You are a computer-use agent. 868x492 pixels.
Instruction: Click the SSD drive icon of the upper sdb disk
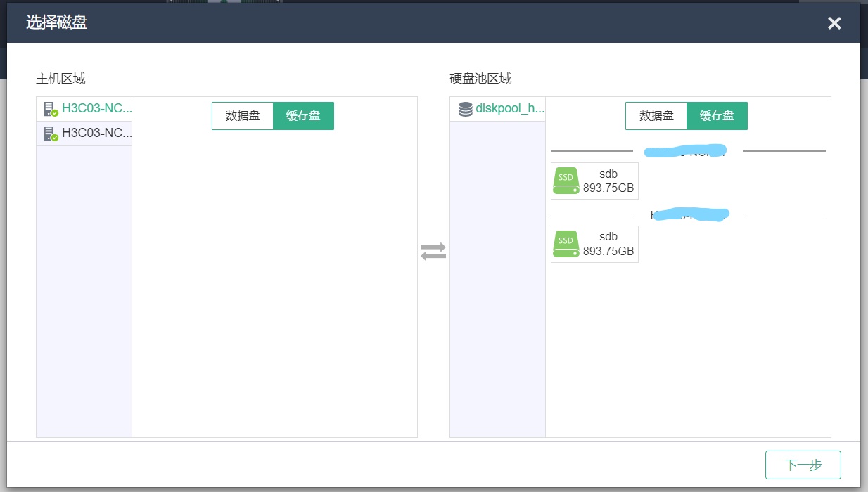(566, 181)
